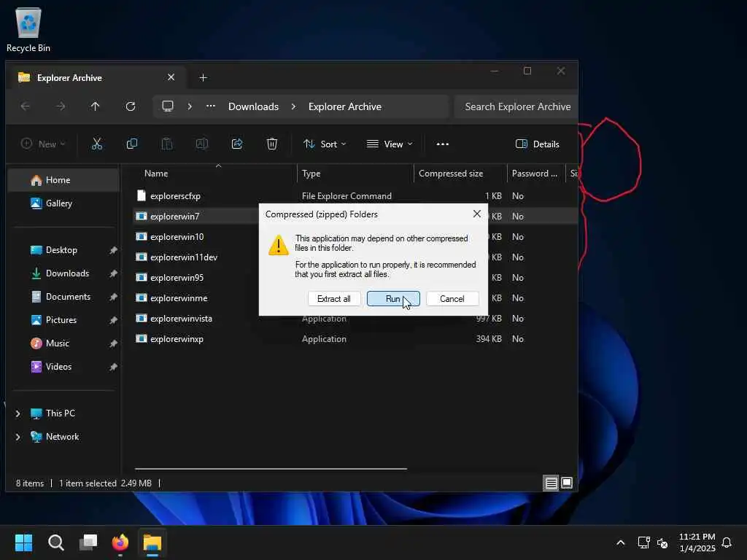Close the Compressed (zipped) Folders dialog

point(477,214)
